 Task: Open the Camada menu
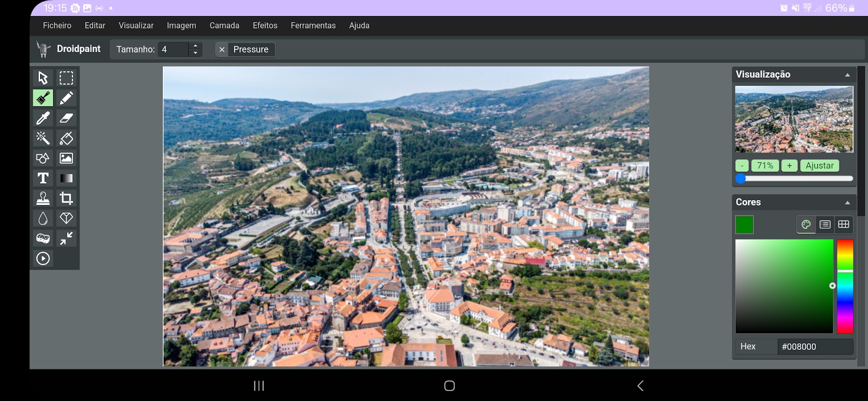tap(224, 26)
